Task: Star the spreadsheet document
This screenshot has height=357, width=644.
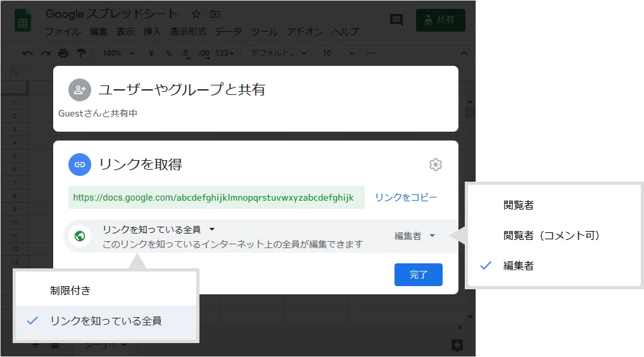Action: (x=196, y=14)
